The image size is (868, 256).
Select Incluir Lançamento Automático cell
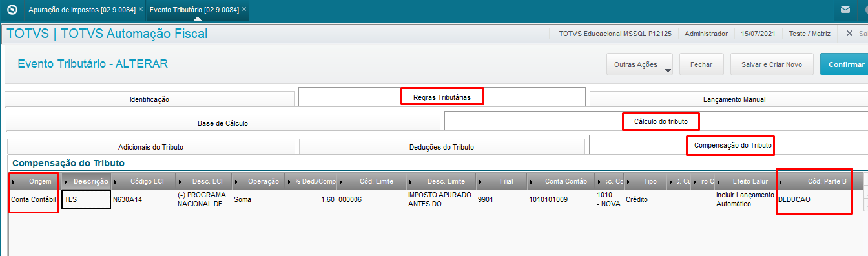pyautogui.click(x=746, y=199)
